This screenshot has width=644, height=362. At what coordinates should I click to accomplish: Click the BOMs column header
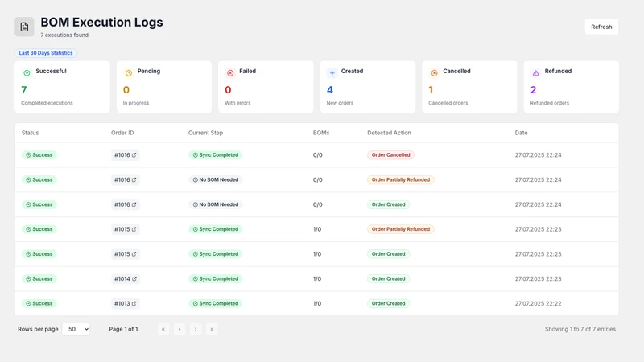click(x=321, y=133)
